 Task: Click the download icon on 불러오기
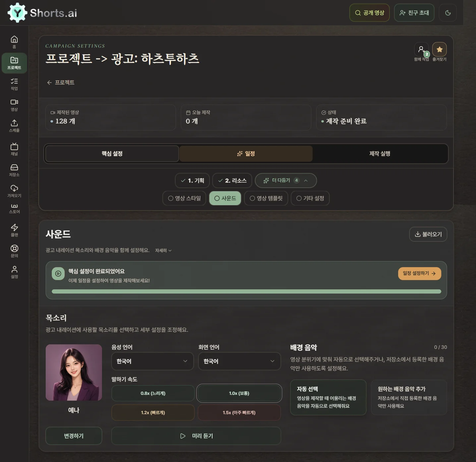pyautogui.click(x=417, y=234)
